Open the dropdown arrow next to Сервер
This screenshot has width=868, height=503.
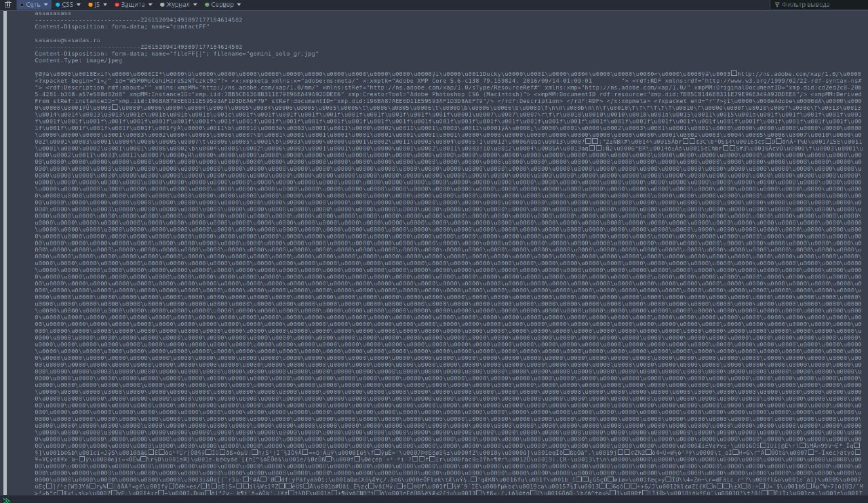(x=238, y=5)
